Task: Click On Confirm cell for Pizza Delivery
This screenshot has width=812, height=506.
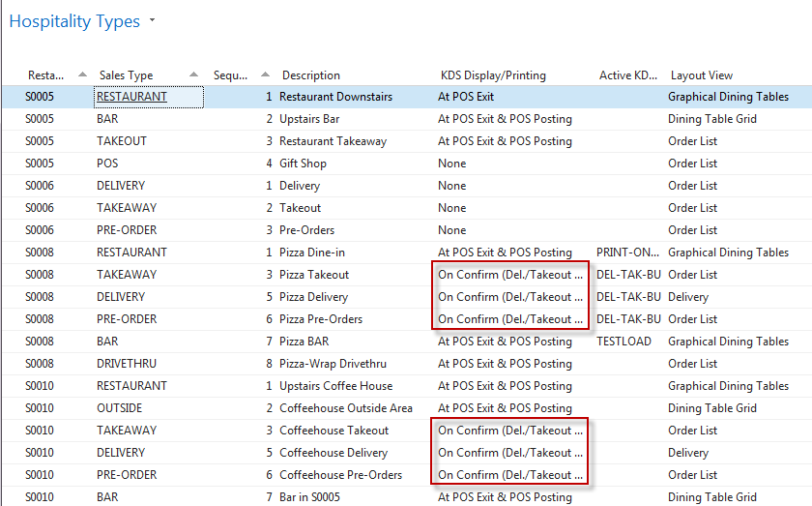Action: 509,297
